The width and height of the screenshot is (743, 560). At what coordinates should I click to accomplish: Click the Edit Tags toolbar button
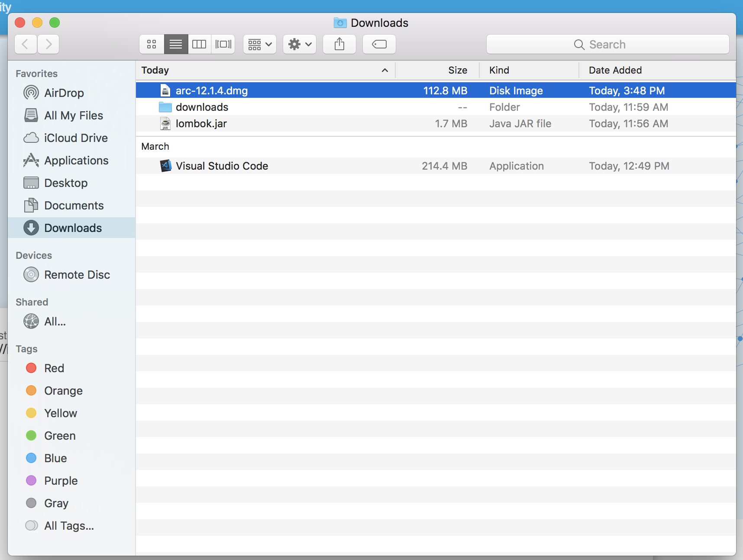pyautogui.click(x=379, y=44)
